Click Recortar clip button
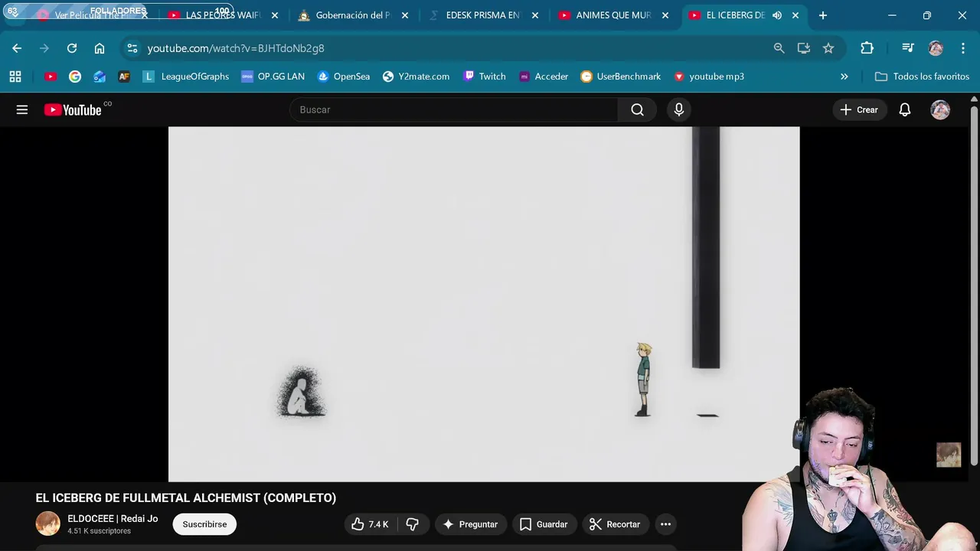The width and height of the screenshot is (980, 551). coord(615,524)
